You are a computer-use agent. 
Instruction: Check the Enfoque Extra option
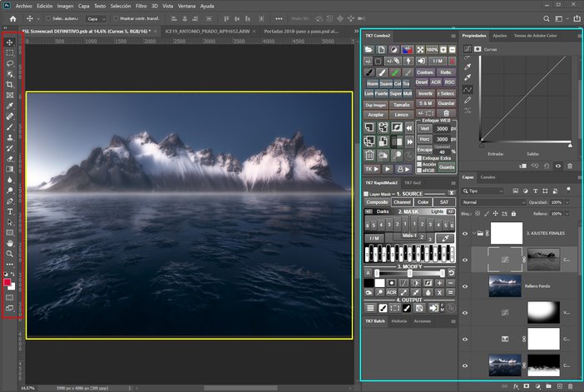click(x=418, y=157)
